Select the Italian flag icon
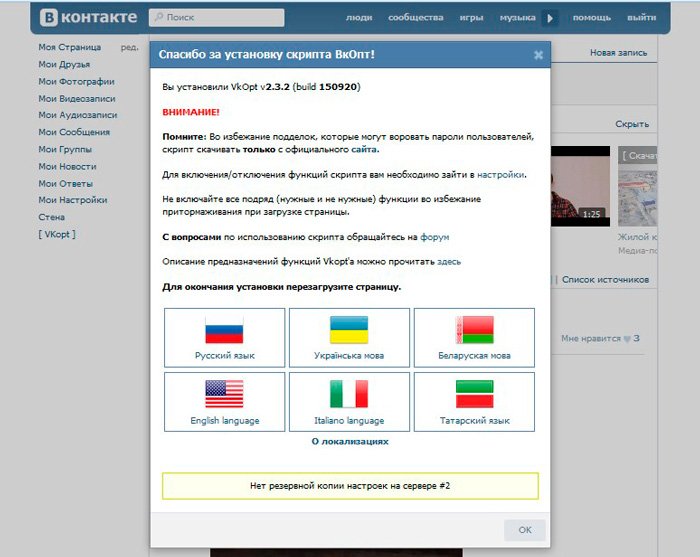The image size is (700, 557). [349, 394]
